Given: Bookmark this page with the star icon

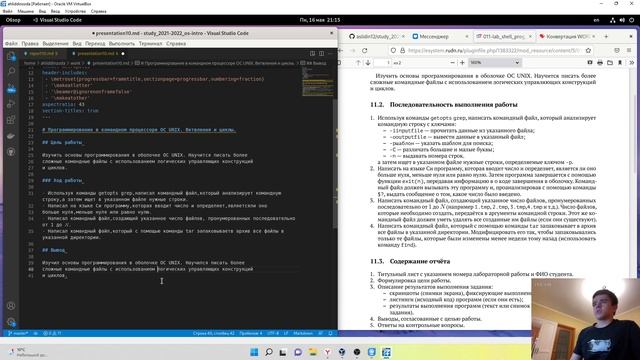Looking at the screenshot, I should click(x=588, y=50).
